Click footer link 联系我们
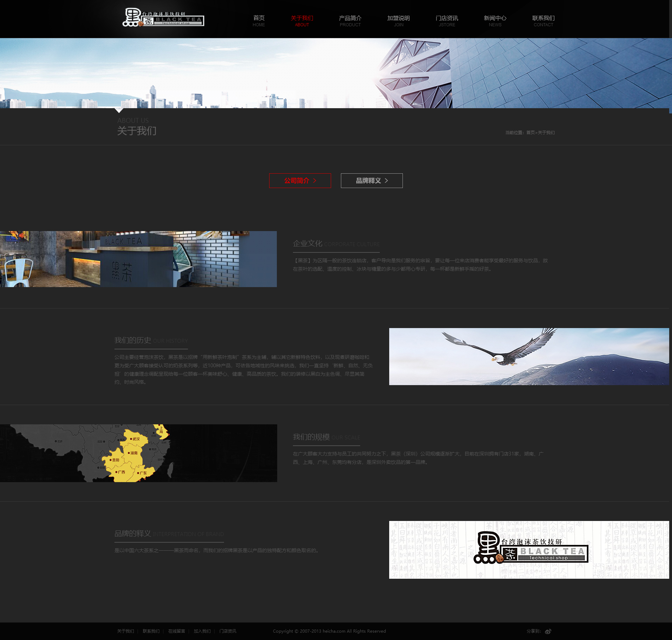The height and width of the screenshot is (640, 672). tap(151, 631)
